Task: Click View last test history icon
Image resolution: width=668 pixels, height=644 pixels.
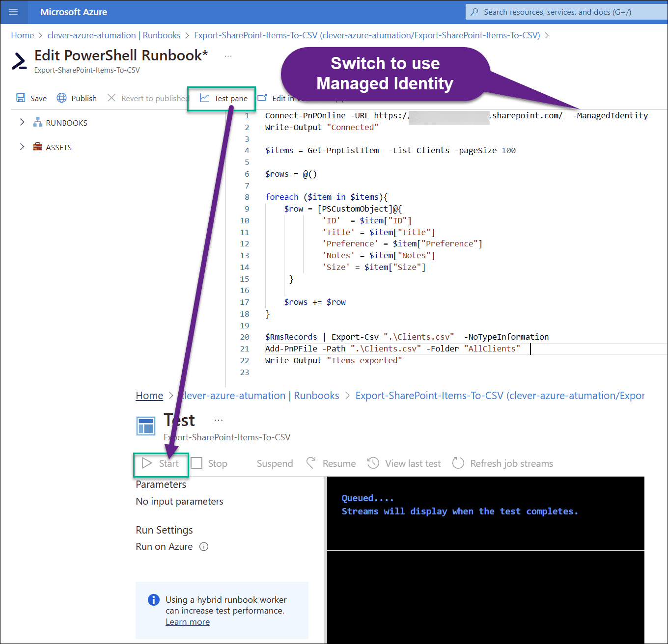Action: pyautogui.click(x=373, y=463)
